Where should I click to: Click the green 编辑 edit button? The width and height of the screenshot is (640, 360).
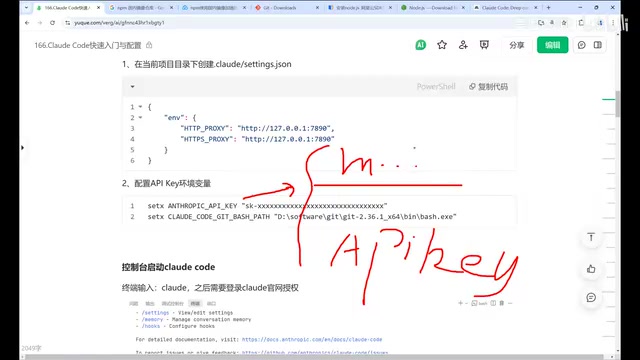pos(552,45)
